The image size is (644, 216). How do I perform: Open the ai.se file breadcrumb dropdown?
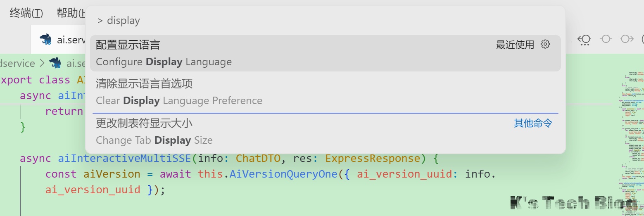pyautogui.click(x=76, y=63)
